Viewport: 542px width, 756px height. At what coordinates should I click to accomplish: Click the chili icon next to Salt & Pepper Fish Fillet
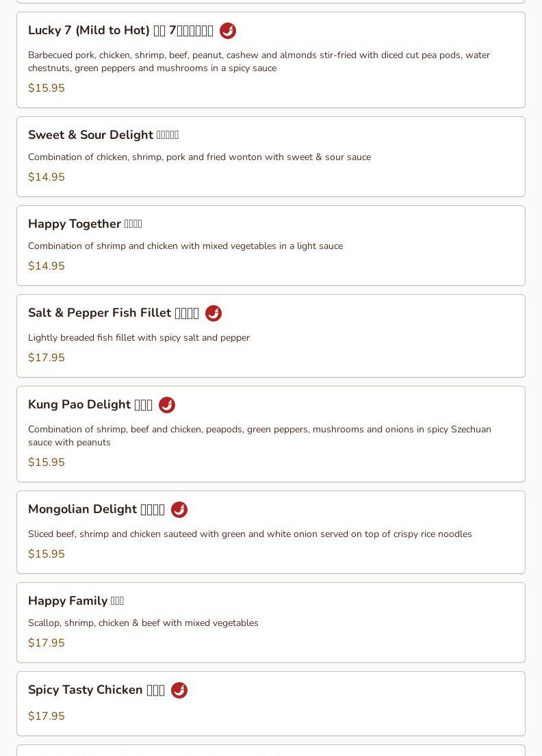213,313
